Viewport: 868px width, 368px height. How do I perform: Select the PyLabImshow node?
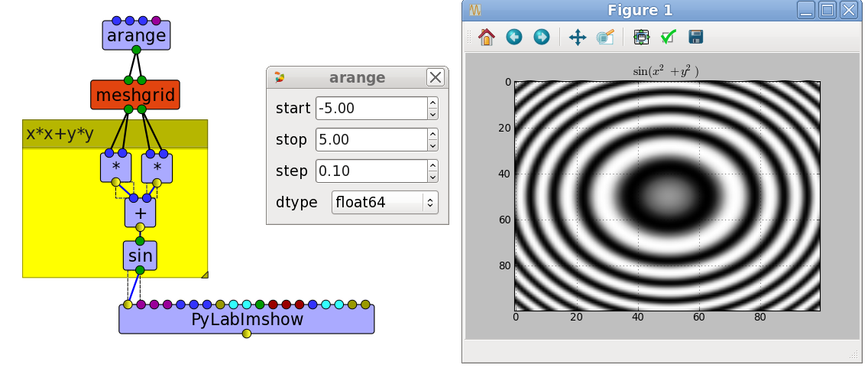click(x=246, y=319)
